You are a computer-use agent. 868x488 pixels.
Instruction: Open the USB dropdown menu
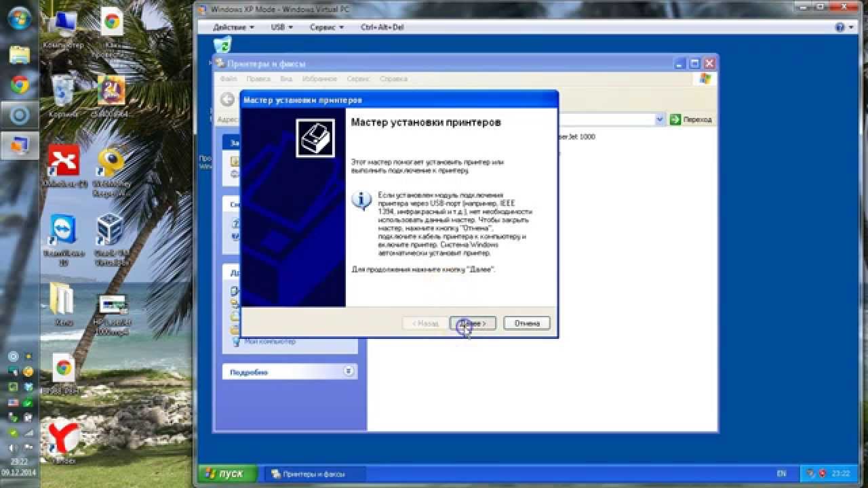pyautogui.click(x=281, y=27)
